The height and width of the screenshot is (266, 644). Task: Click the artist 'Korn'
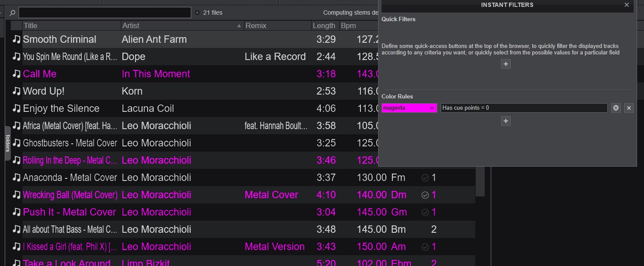pos(132,91)
